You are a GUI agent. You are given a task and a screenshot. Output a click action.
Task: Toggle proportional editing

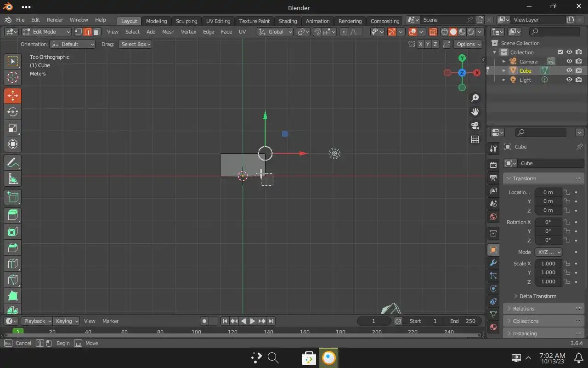344,32
